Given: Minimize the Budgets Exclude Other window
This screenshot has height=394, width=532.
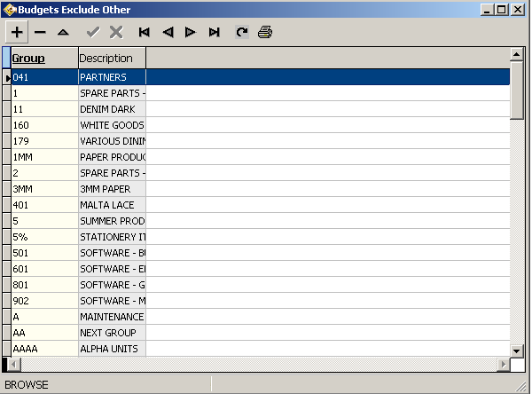Looking at the screenshot, I should pos(487,9).
